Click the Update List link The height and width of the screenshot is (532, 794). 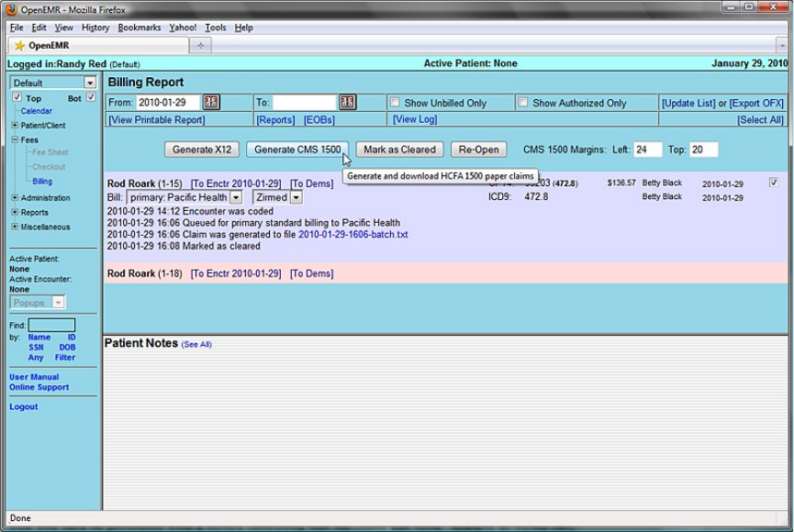click(x=688, y=103)
